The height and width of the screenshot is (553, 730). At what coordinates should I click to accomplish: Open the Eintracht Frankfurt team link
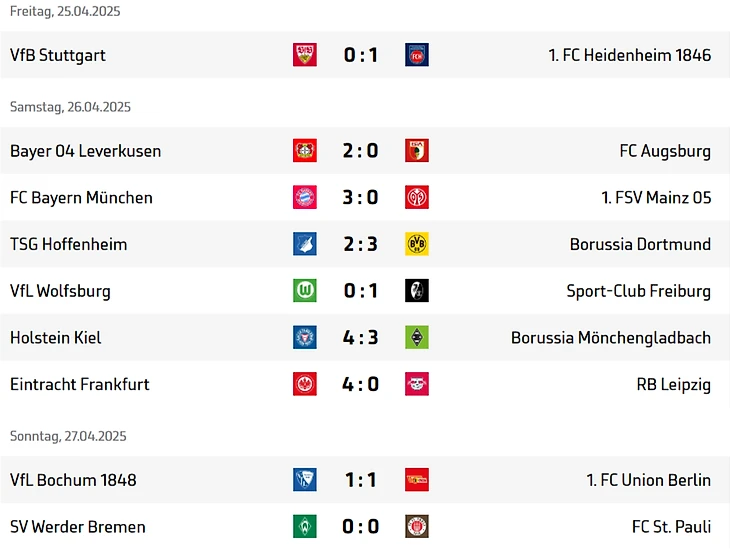tap(80, 384)
